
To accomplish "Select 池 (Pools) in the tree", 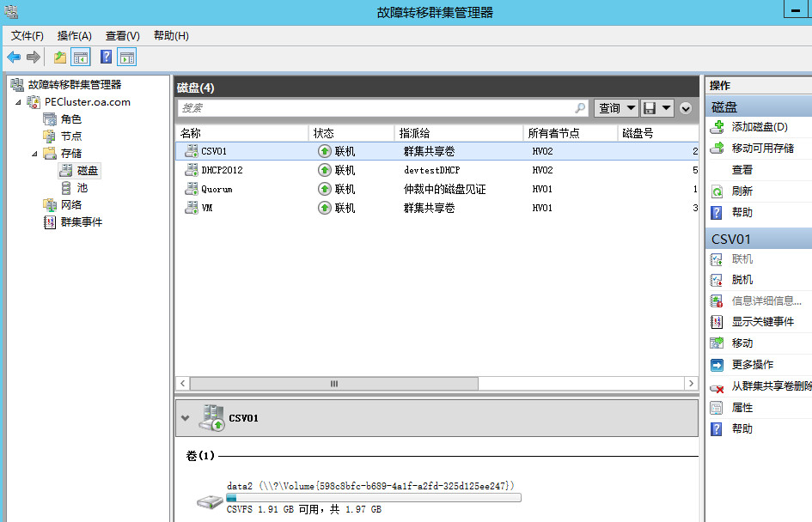I will pos(82,187).
